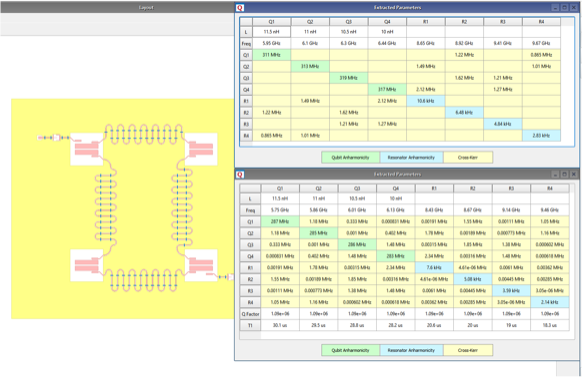
Task: Select the Freq row header in upper table
Action: click(246, 44)
